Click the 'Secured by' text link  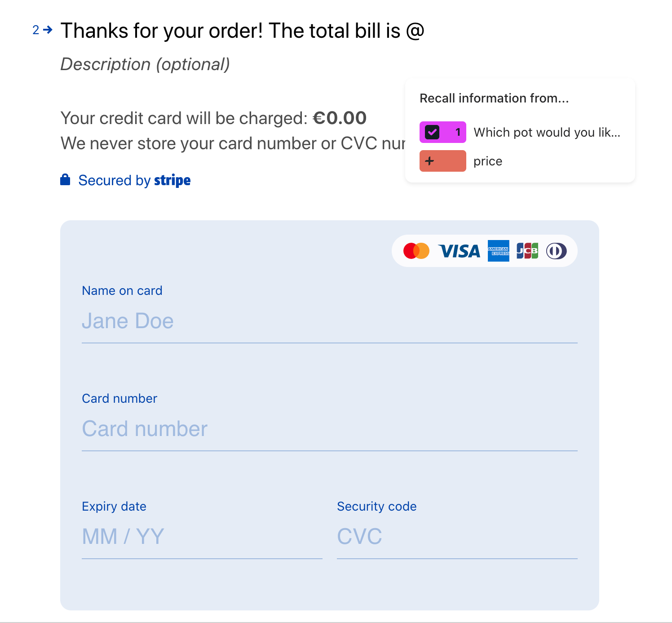[115, 180]
